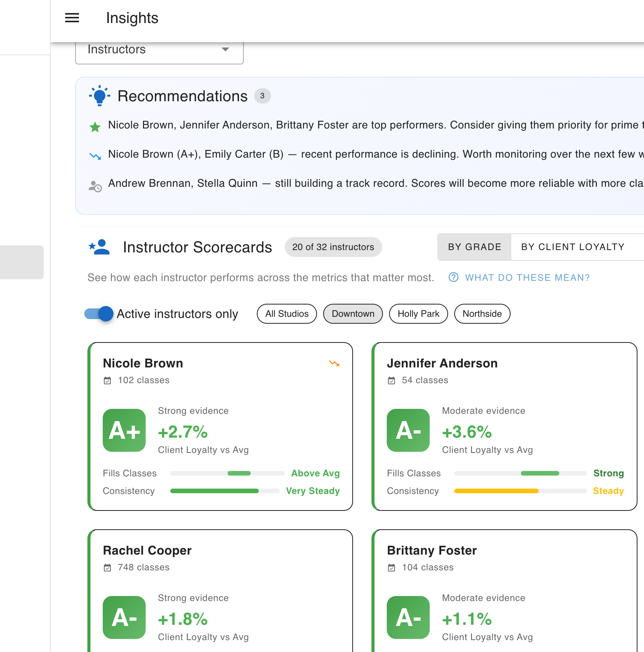This screenshot has width=644, height=652.
Task: Click Nicole Brown's Strong evidence label
Action: [193, 411]
